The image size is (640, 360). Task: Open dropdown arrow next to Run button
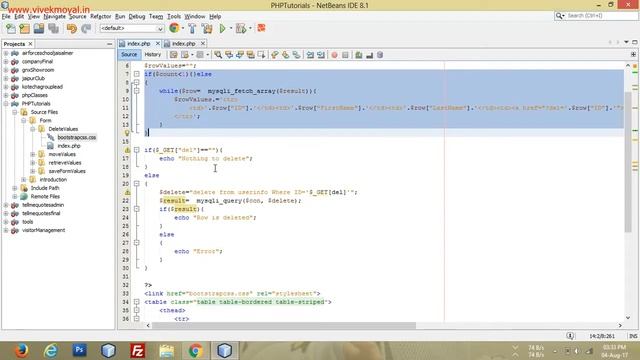230,28
